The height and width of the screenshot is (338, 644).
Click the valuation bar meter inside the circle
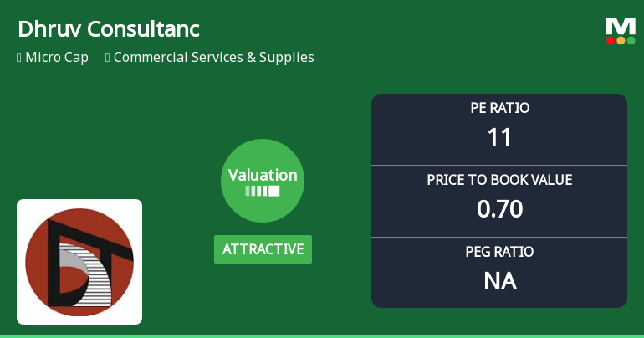tap(263, 191)
